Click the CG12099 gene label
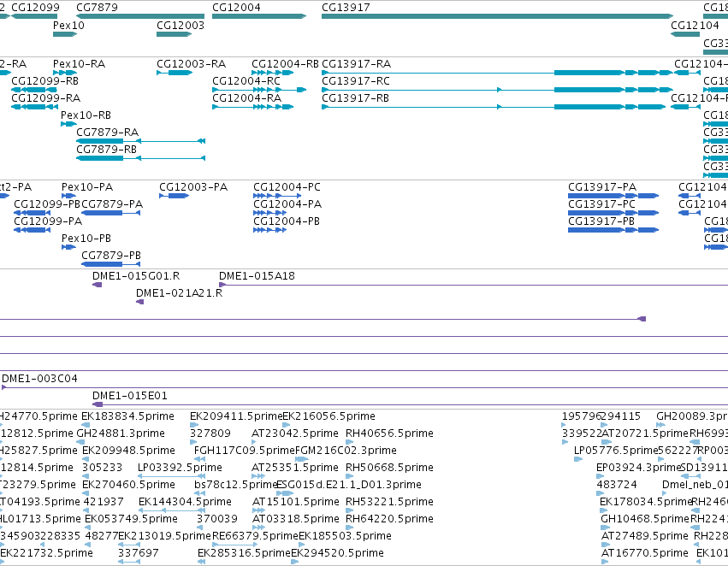 point(35,8)
